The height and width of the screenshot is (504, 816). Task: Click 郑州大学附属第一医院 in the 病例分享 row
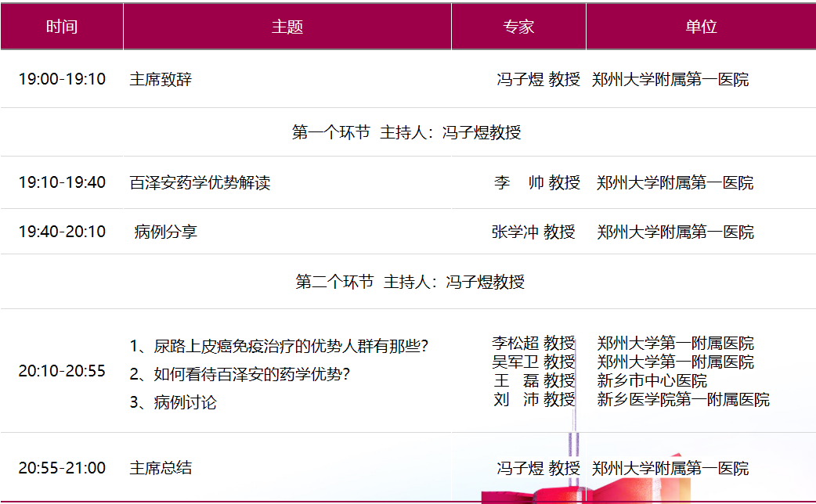676,232
